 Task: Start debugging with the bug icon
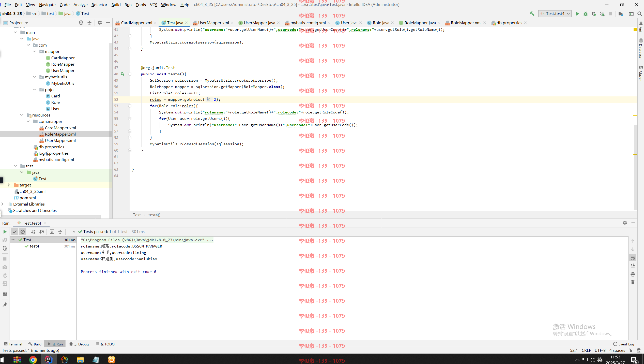tap(586, 14)
